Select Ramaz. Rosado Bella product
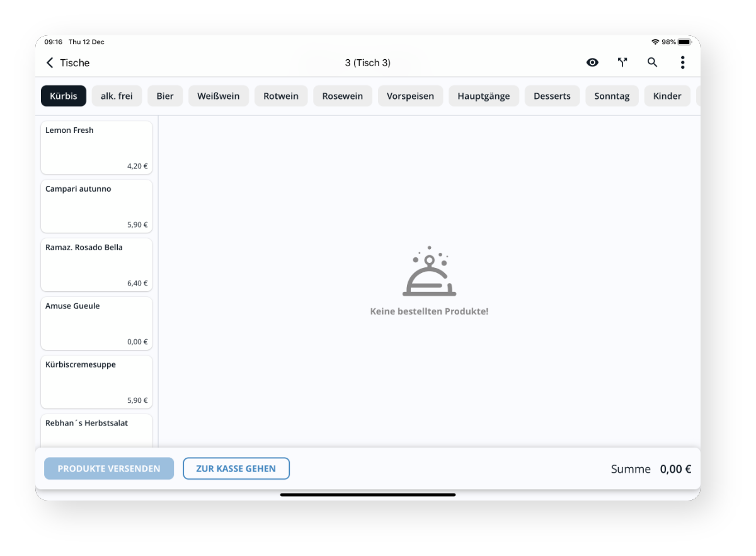 96,265
